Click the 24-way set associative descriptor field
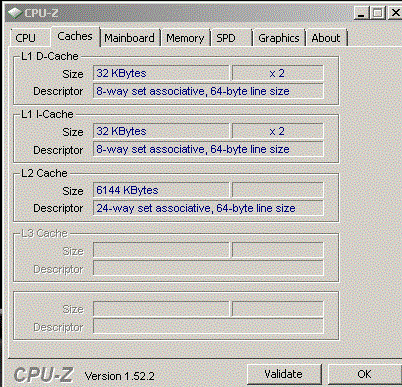Viewport: 402px width, 387px height. [208, 208]
